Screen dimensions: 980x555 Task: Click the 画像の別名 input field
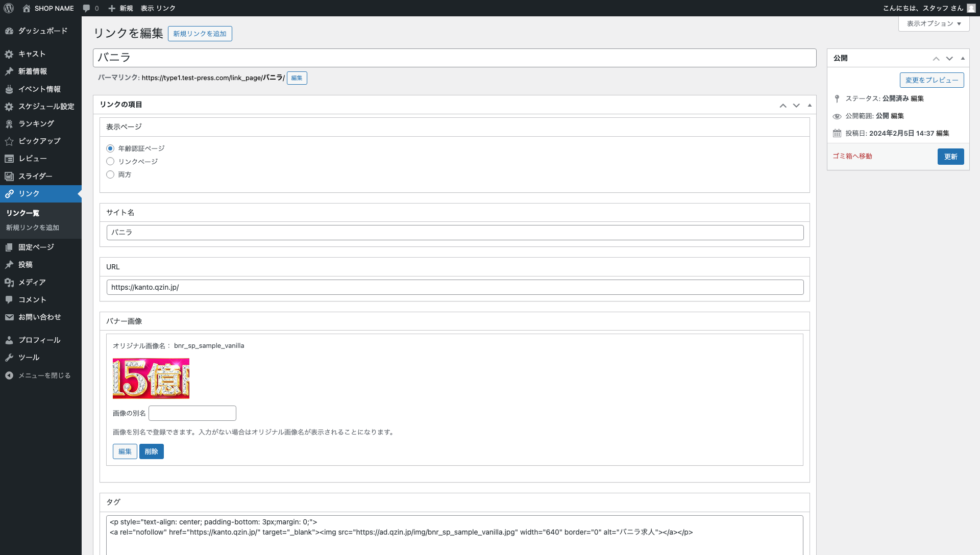pos(192,413)
